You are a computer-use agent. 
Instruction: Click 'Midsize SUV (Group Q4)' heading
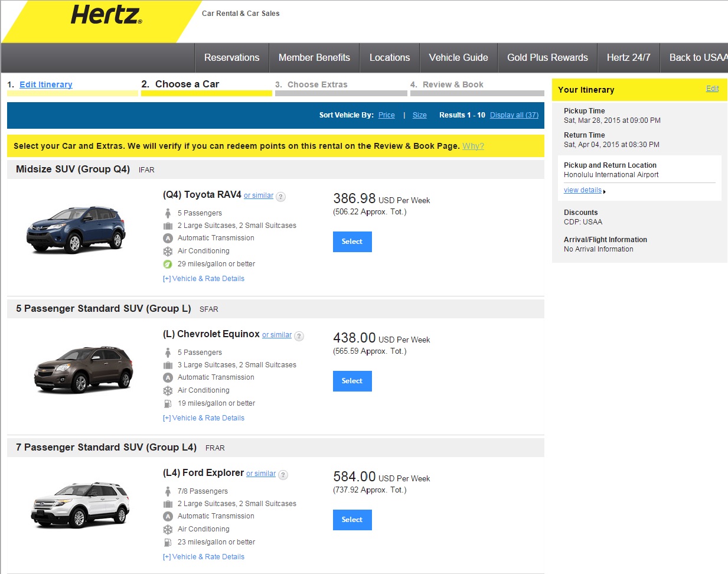(x=73, y=169)
